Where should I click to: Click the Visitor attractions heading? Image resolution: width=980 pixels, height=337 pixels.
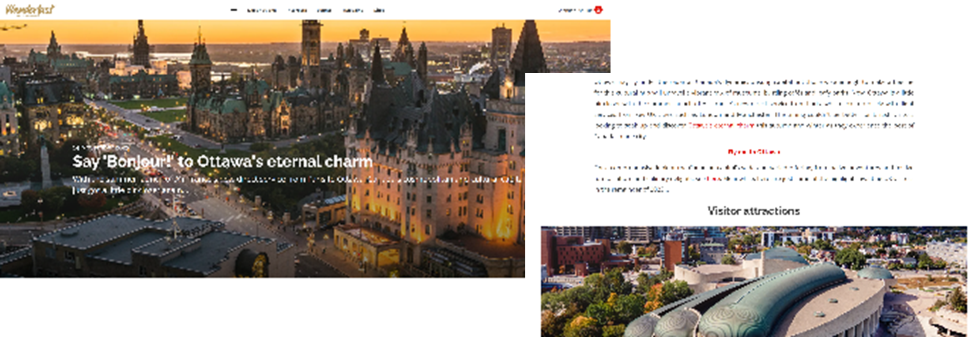click(x=754, y=211)
